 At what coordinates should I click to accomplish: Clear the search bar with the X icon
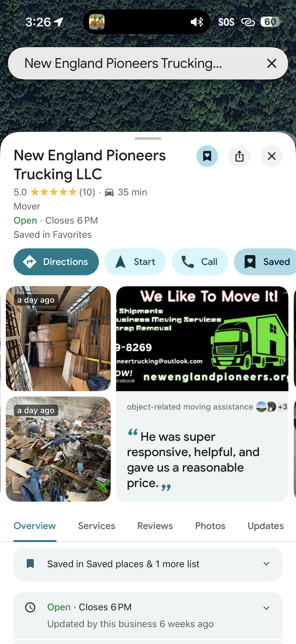[272, 63]
